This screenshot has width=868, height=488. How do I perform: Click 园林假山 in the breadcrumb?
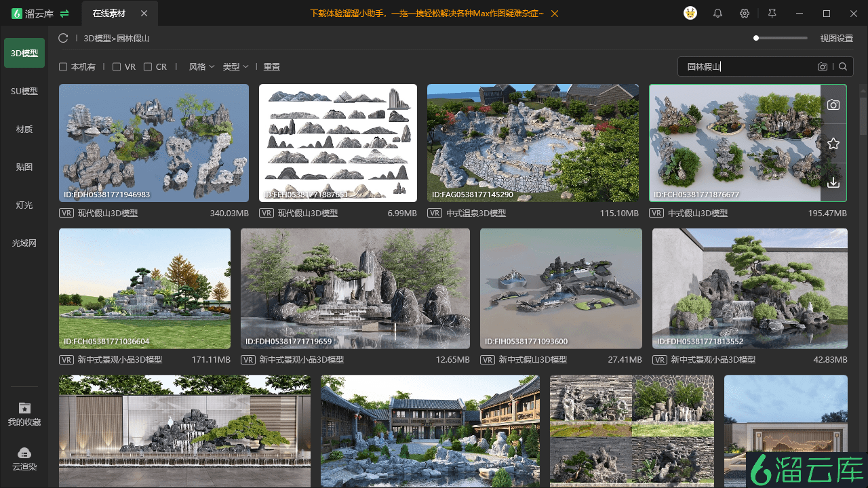133,39
